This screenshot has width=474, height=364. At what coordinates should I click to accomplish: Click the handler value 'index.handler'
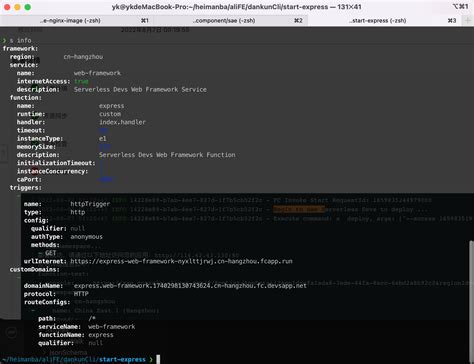122,122
